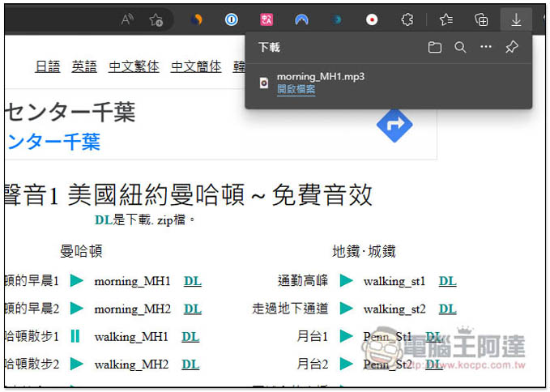Click DL link next to walking_st2
This screenshot has width=550, height=392.
447,309
